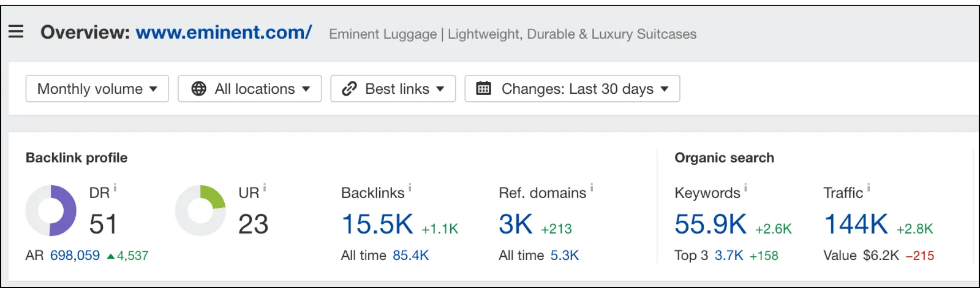Click the DR value 51
Screen dimensions: 980x293
[x=103, y=224]
